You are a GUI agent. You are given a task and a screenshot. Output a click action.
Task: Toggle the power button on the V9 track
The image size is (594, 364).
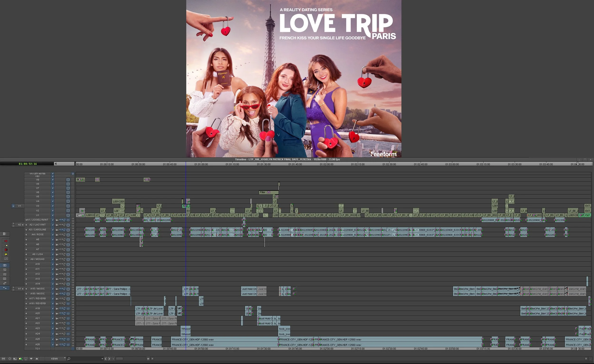click(x=68, y=180)
